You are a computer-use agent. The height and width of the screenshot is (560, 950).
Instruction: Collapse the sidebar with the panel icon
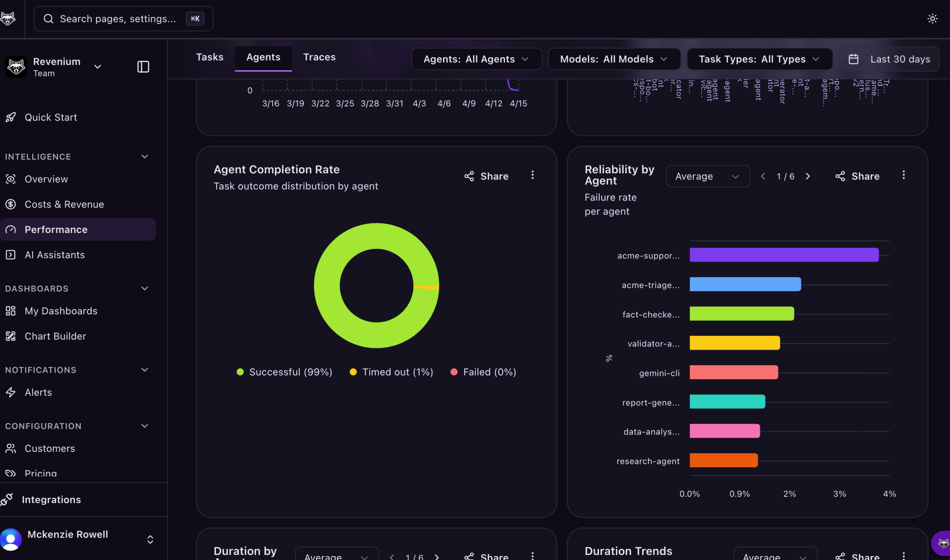tap(143, 67)
